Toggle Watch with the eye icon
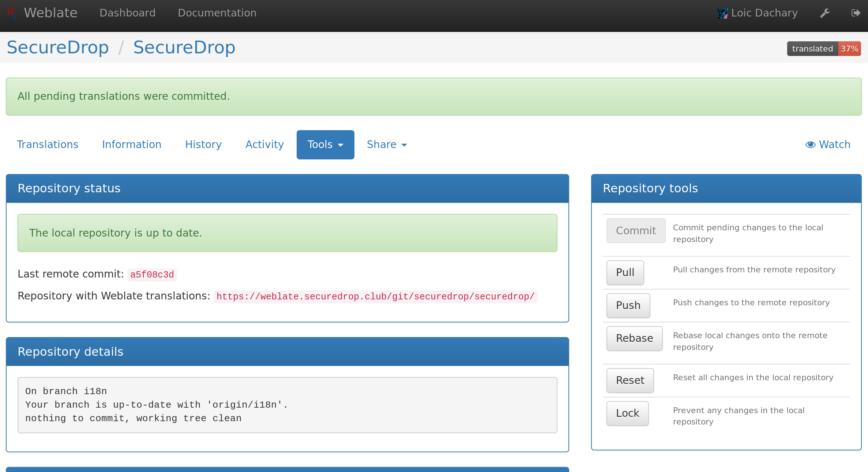The image size is (868, 472). [x=828, y=144]
